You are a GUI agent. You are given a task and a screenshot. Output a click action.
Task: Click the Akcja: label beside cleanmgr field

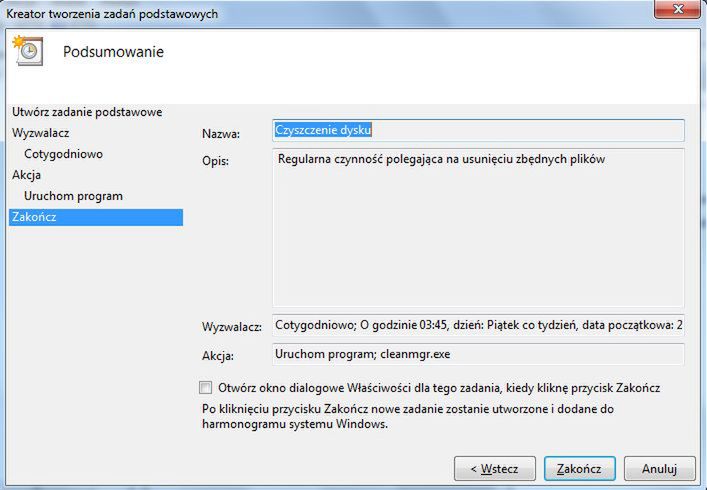point(218,356)
